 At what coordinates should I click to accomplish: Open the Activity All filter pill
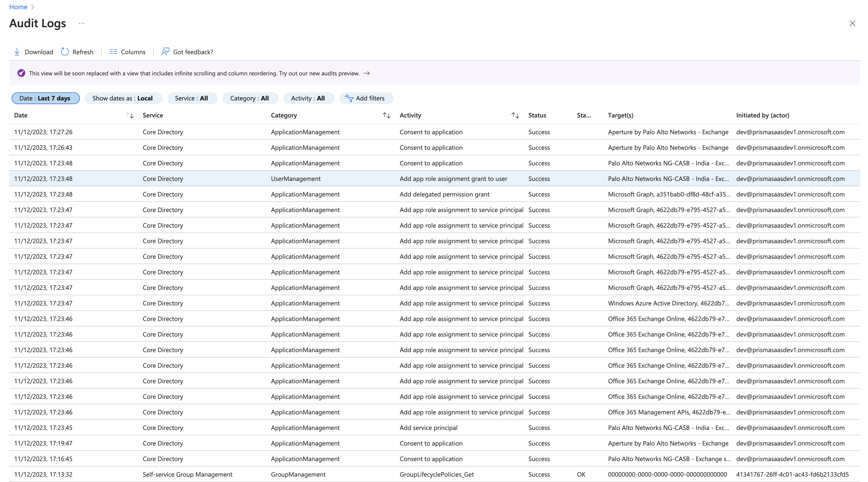pos(308,98)
